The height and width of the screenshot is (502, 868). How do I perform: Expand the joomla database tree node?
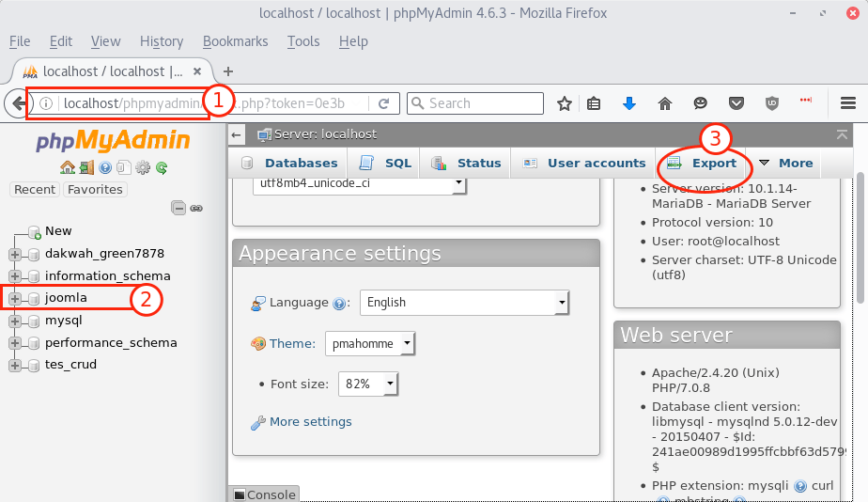(x=15, y=298)
